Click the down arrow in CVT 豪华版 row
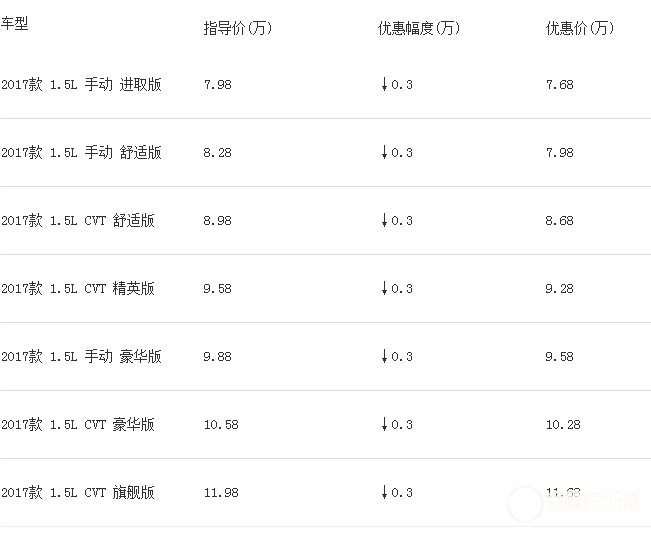 [383, 425]
